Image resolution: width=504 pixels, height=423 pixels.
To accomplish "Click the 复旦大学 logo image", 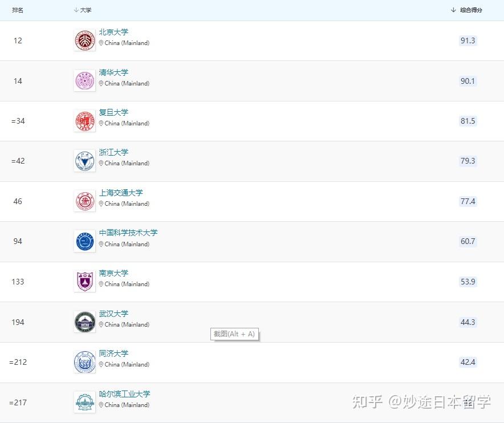I will click(x=85, y=121).
